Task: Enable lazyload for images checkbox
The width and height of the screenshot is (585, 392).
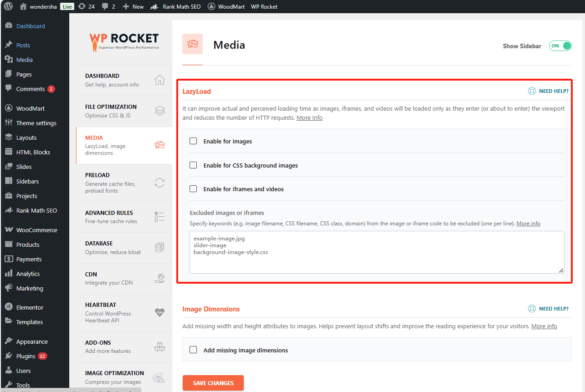Action: 193,141
